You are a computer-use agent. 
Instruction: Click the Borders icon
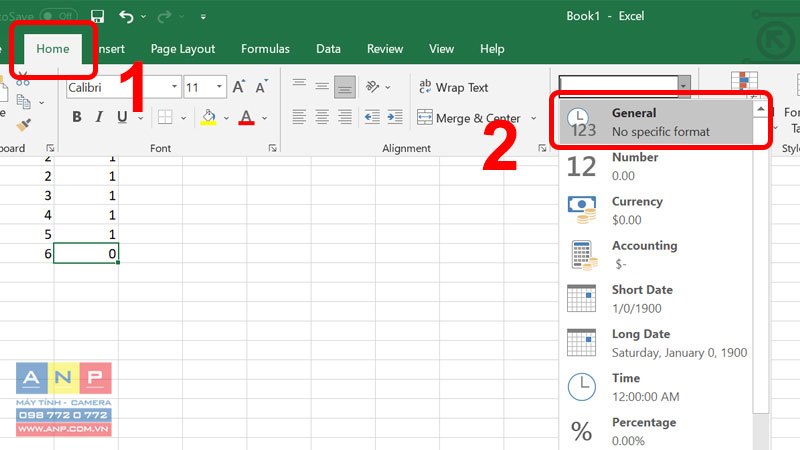[165, 117]
